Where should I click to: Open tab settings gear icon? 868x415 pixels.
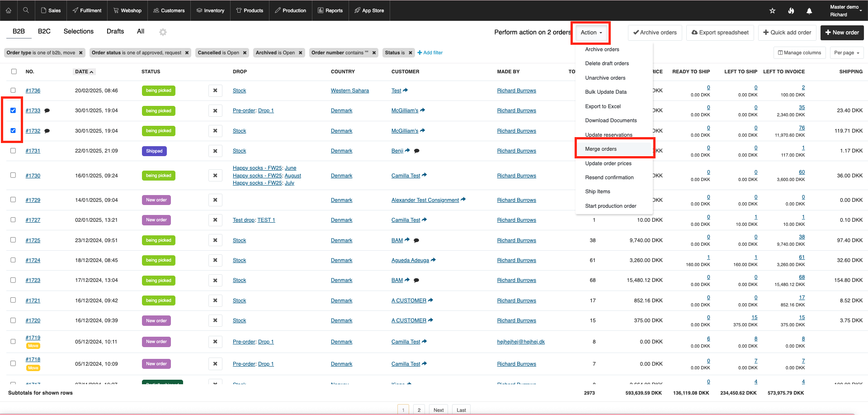click(x=163, y=32)
